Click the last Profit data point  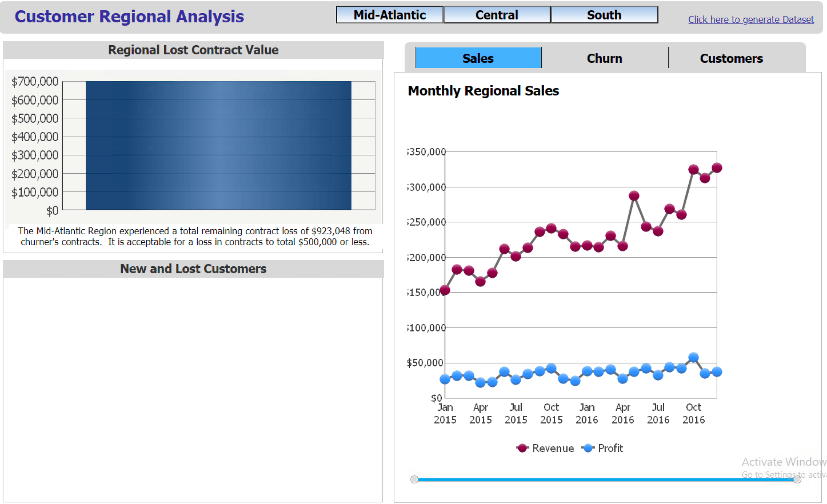coord(716,372)
